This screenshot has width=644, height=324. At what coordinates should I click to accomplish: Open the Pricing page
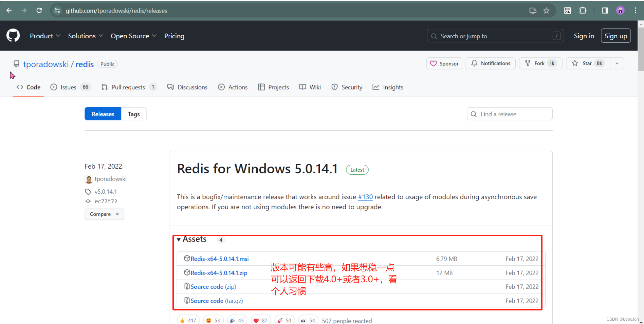pos(174,36)
